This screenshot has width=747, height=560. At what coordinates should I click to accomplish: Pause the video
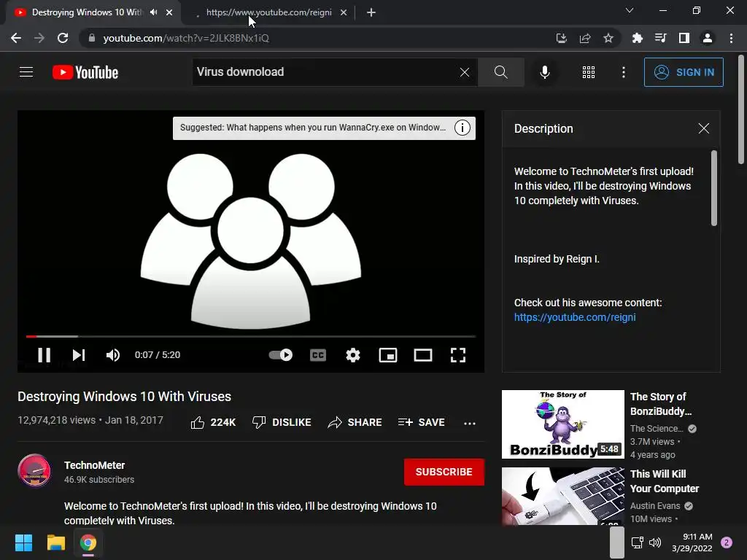click(44, 355)
